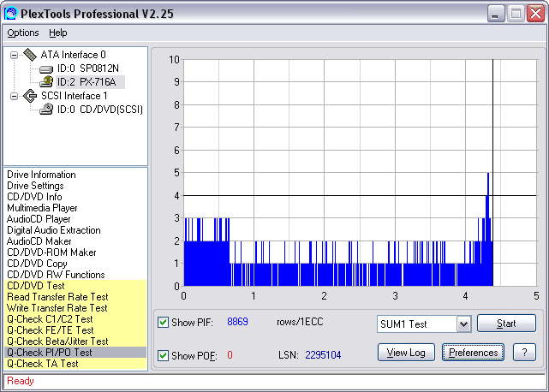
Task: Open the Options menu
Action: (x=23, y=33)
